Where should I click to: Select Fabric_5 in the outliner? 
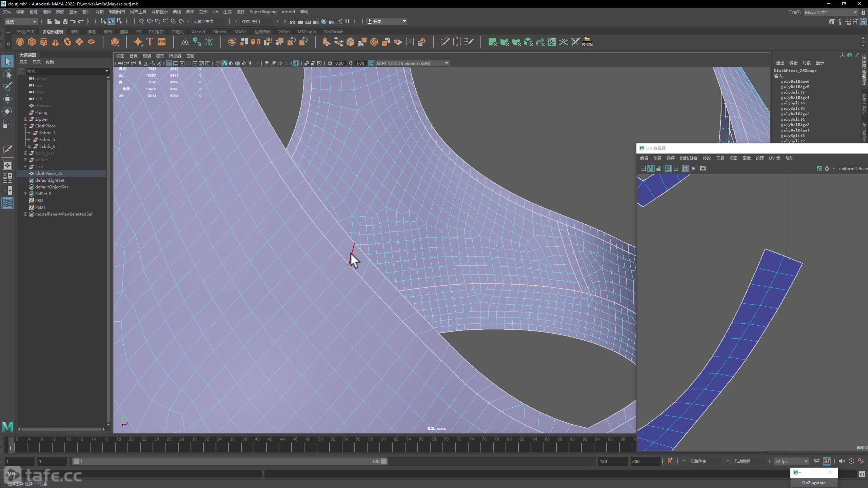coord(47,139)
